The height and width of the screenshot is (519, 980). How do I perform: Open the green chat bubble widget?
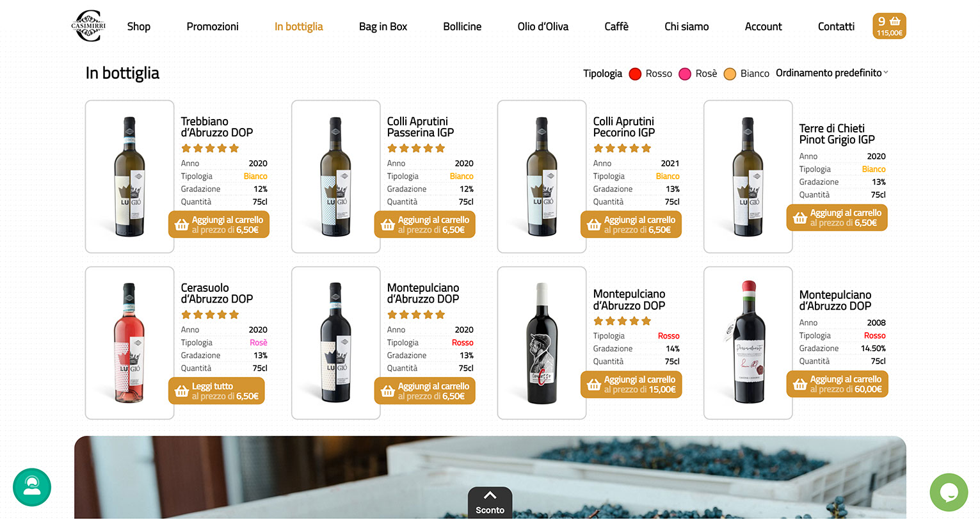pyautogui.click(x=949, y=492)
